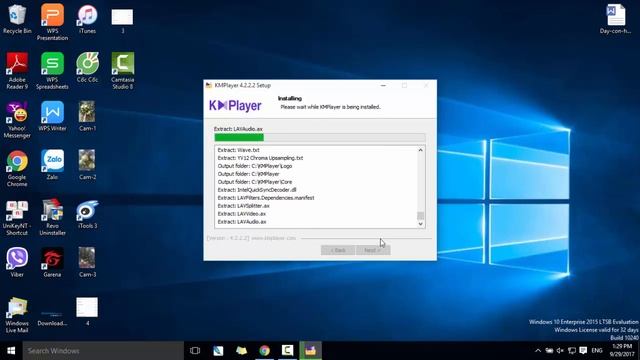
Task: Click the ENG language indicator
Action: pos(597,351)
